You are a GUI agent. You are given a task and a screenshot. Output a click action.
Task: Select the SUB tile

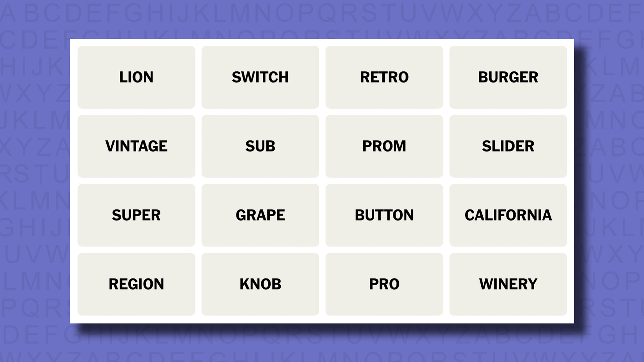260,146
